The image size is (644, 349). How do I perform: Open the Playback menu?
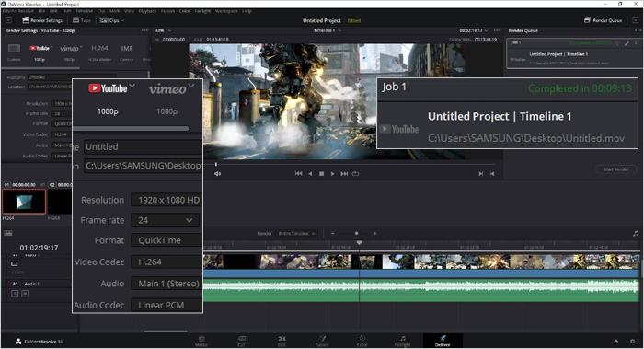coord(147,11)
